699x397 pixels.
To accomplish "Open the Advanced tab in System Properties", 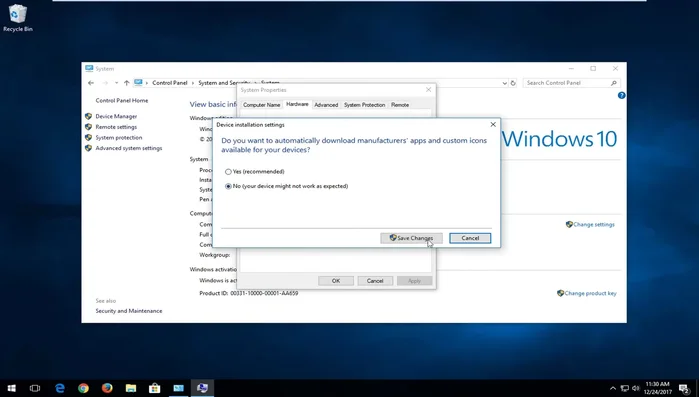I will (326, 105).
